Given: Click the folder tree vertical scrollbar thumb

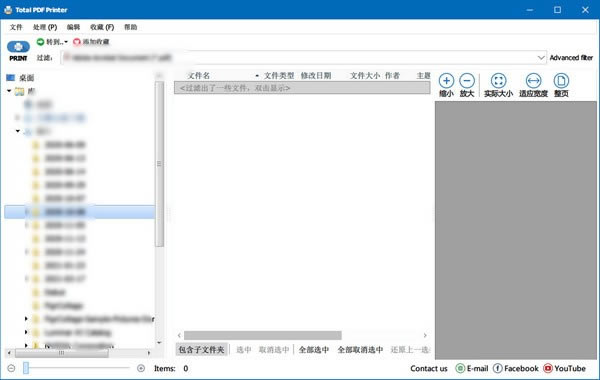Looking at the screenshot, I should coord(159,164).
